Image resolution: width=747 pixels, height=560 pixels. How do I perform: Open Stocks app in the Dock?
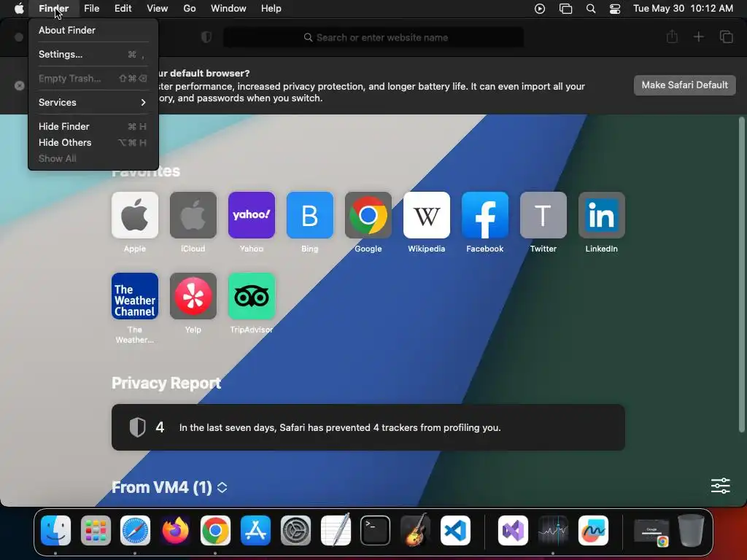click(553, 531)
